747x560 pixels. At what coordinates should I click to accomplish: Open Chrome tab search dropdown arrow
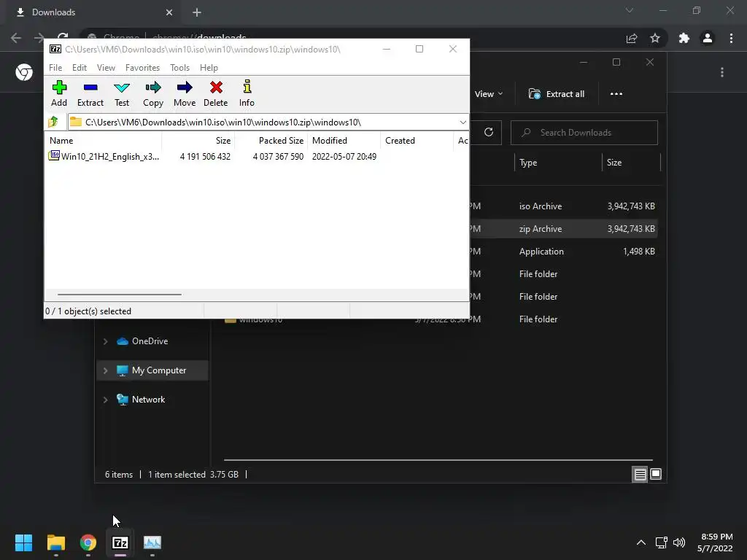(630, 10)
